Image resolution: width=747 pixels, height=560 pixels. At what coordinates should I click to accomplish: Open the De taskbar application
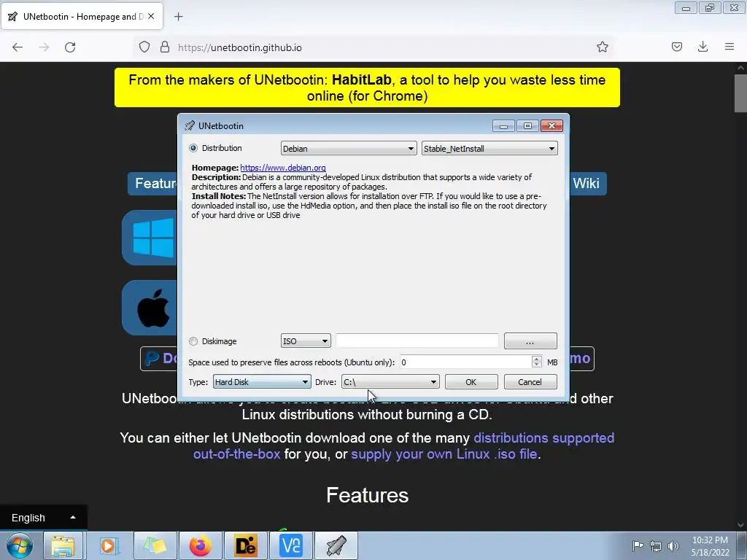tap(246, 545)
